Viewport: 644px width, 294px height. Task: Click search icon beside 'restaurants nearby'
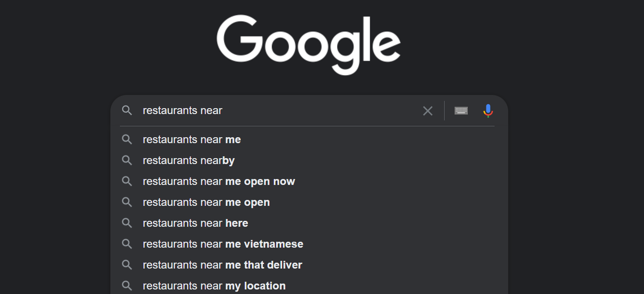point(127,160)
